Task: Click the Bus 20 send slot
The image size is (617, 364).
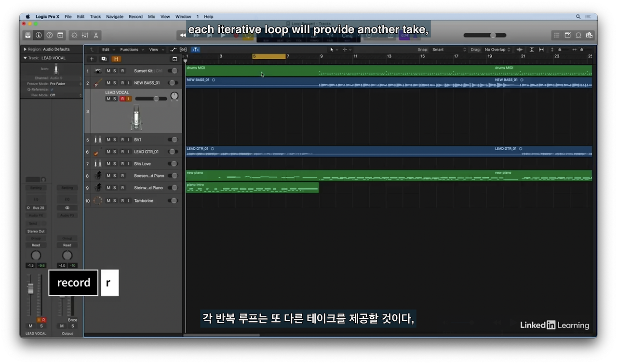Action: (x=36, y=208)
